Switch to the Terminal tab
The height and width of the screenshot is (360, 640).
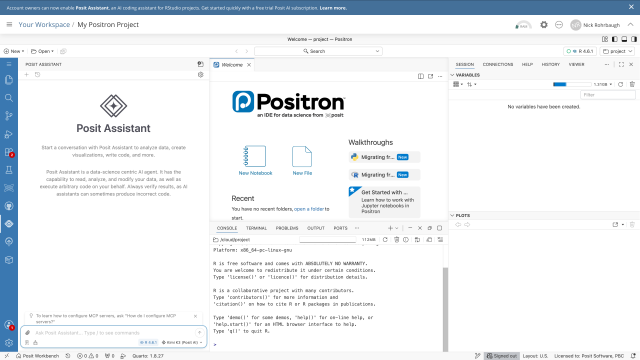click(256, 228)
